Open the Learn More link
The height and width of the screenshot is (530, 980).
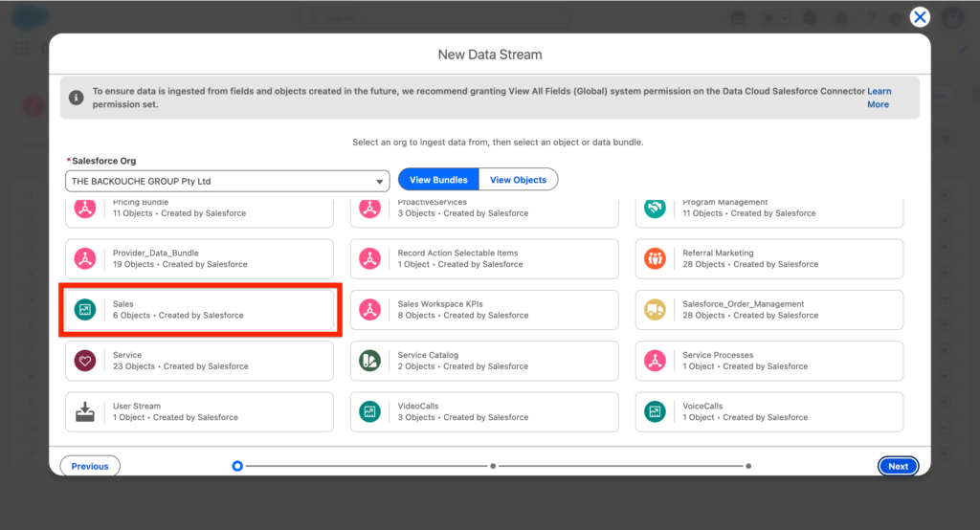878,98
